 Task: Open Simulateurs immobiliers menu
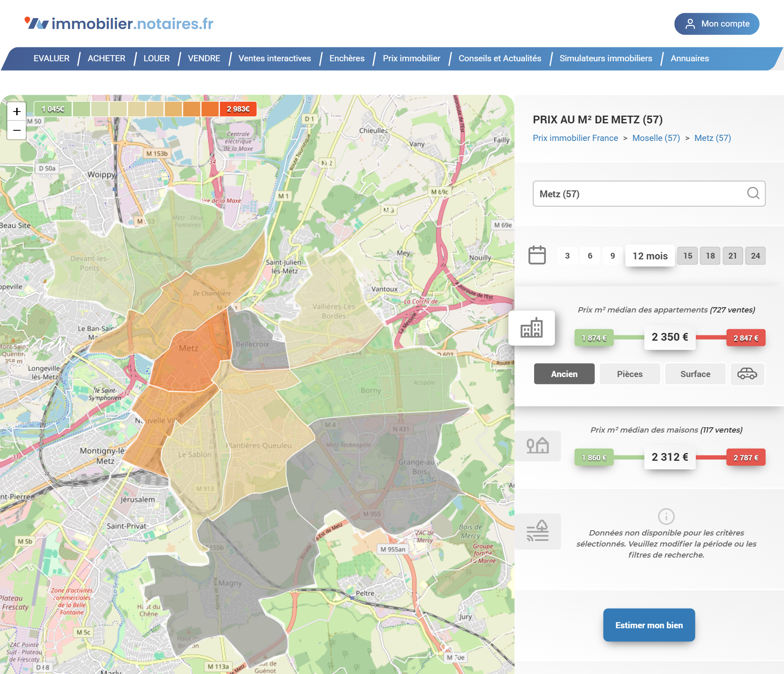coord(606,58)
